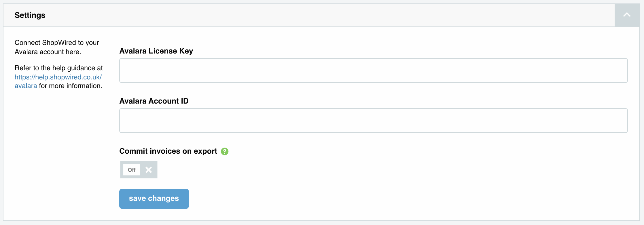Click the "for more information." text
Screen dimensions: 644x225
tap(71, 86)
